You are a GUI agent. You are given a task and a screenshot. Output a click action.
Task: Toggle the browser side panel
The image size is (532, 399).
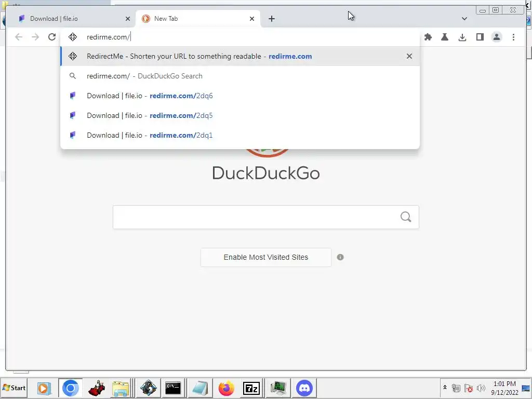coord(480,37)
